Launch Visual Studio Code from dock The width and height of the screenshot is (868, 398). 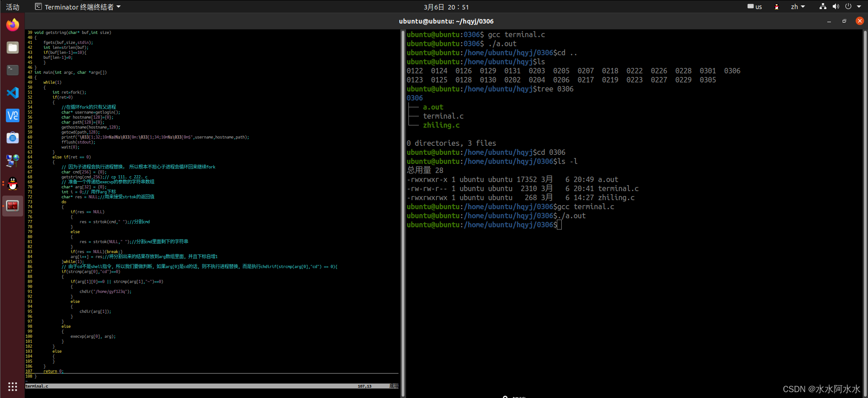point(13,93)
